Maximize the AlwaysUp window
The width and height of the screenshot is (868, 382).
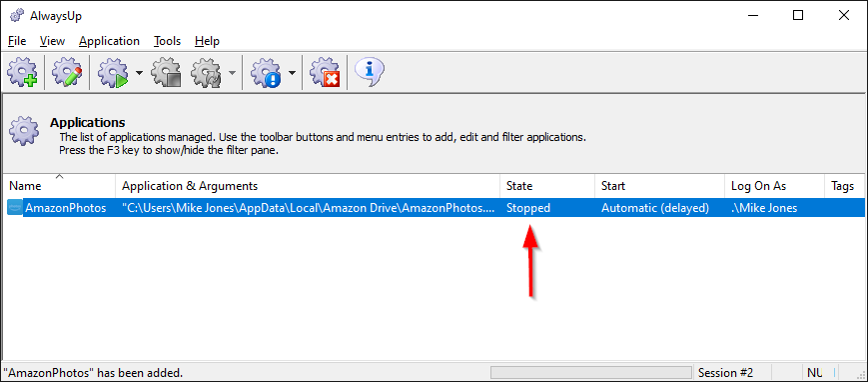[798, 16]
